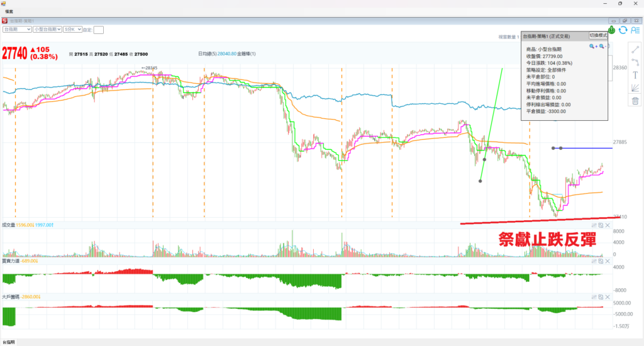Image resolution: width=644 pixels, height=346 pixels.
Task: Open the 檔案 menu
Action: click(9, 11)
